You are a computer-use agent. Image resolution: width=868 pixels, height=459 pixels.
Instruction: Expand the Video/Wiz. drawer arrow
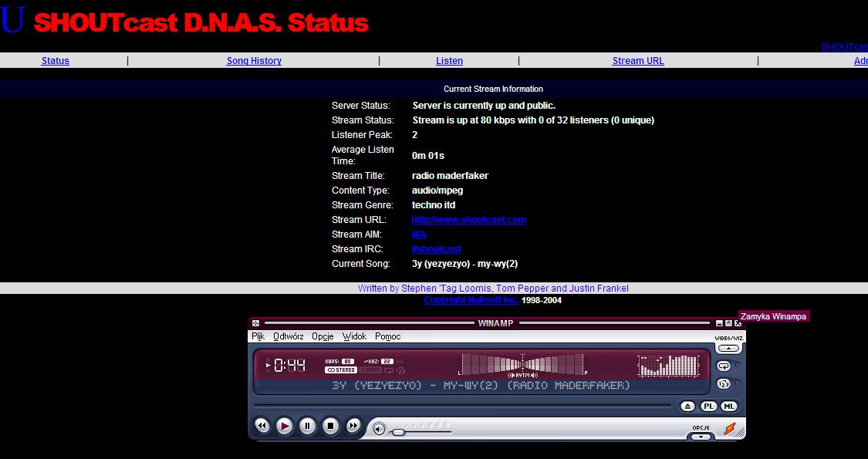729,348
